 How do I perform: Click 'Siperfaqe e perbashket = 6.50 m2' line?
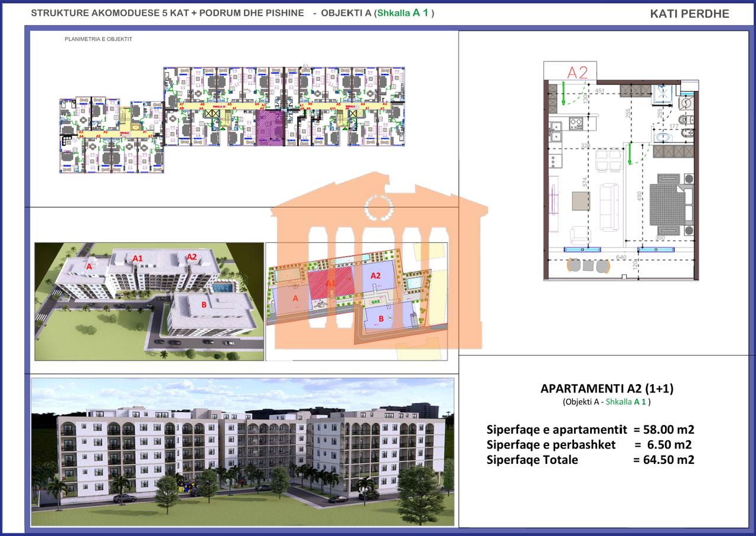coord(589,444)
